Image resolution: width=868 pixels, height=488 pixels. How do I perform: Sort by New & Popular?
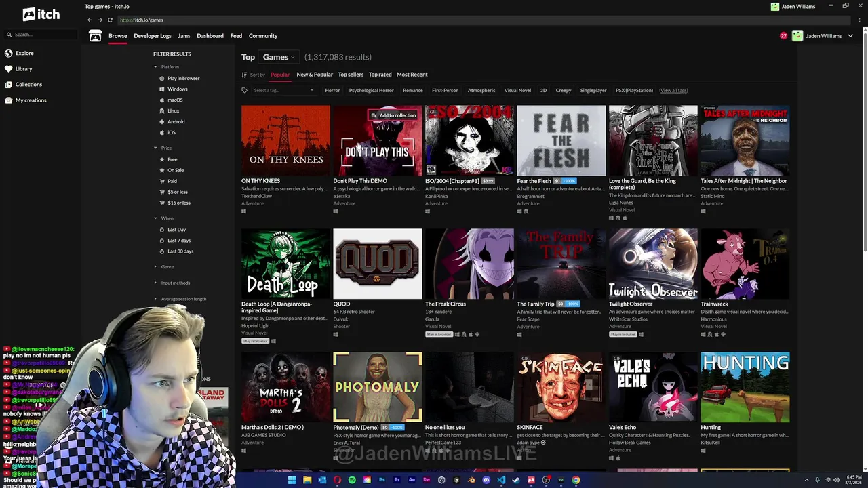[x=315, y=75]
